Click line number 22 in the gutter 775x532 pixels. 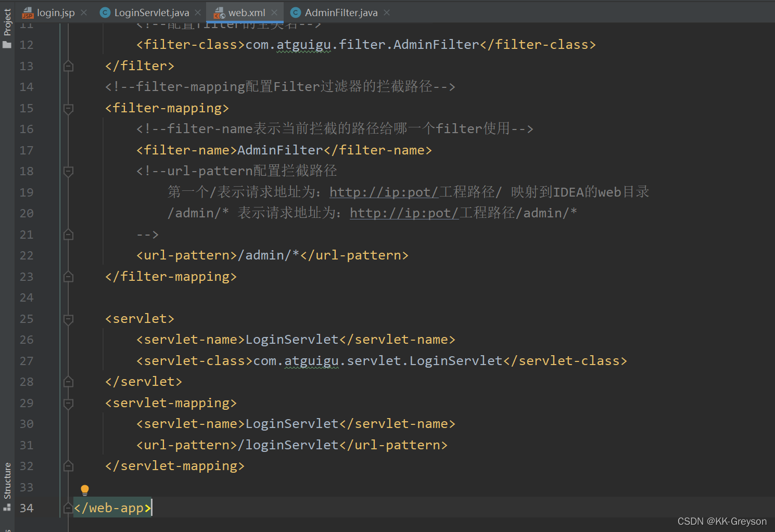pos(27,255)
